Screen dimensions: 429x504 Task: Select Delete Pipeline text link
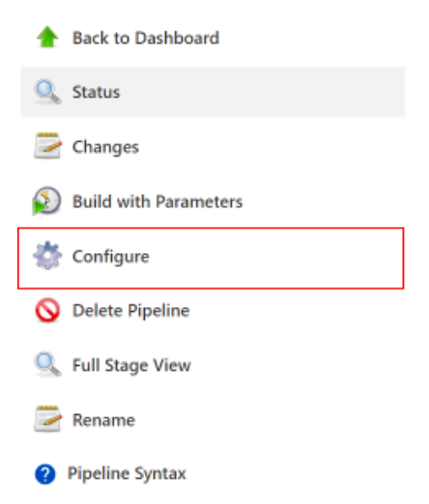click(131, 311)
